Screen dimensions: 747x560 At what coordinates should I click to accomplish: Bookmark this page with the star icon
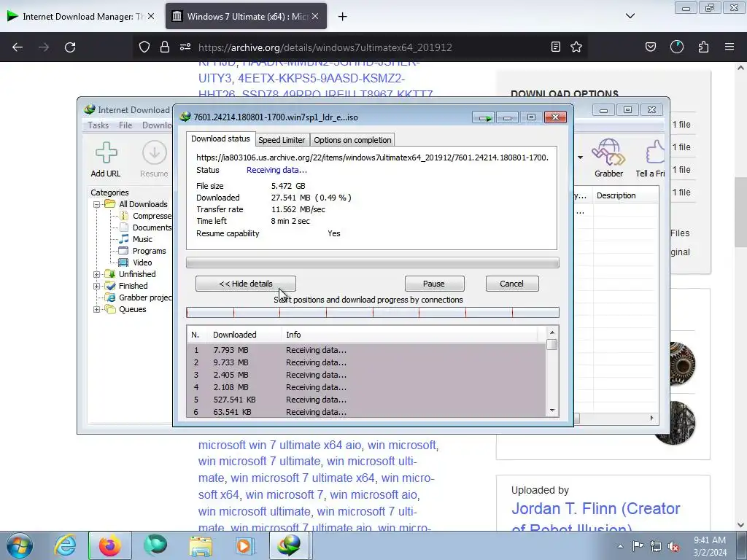tap(576, 47)
